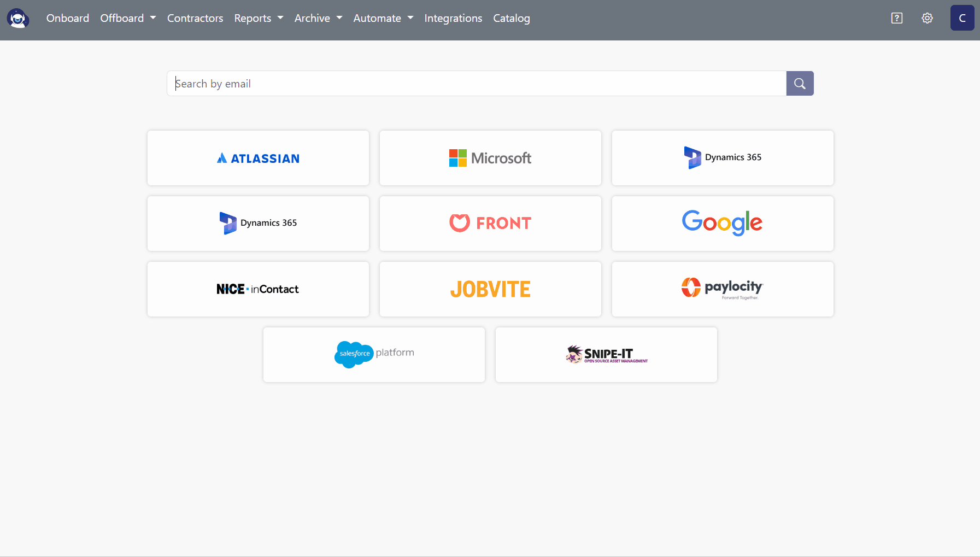Choose the Salesforce platform card
Screen dimensions: 980x557
pos(374,355)
